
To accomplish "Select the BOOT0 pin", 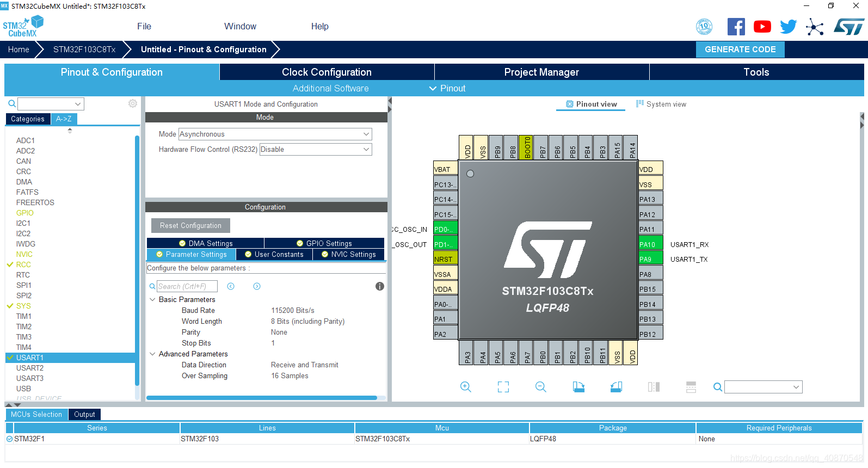I will click(x=526, y=147).
